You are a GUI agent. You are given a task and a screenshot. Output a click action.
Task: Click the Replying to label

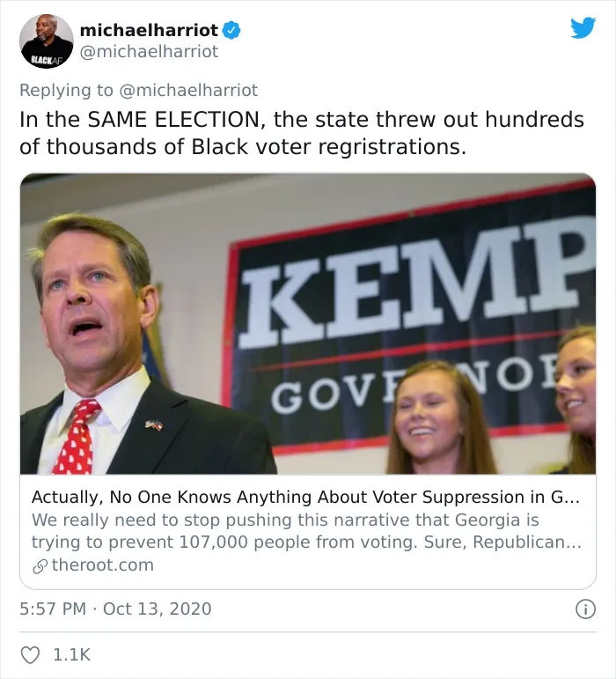pyautogui.click(x=66, y=91)
